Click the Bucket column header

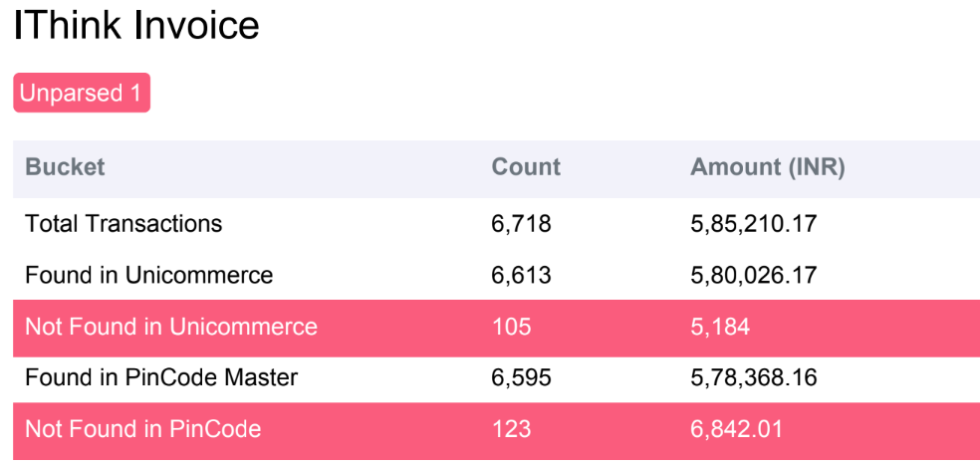coord(65,167)
